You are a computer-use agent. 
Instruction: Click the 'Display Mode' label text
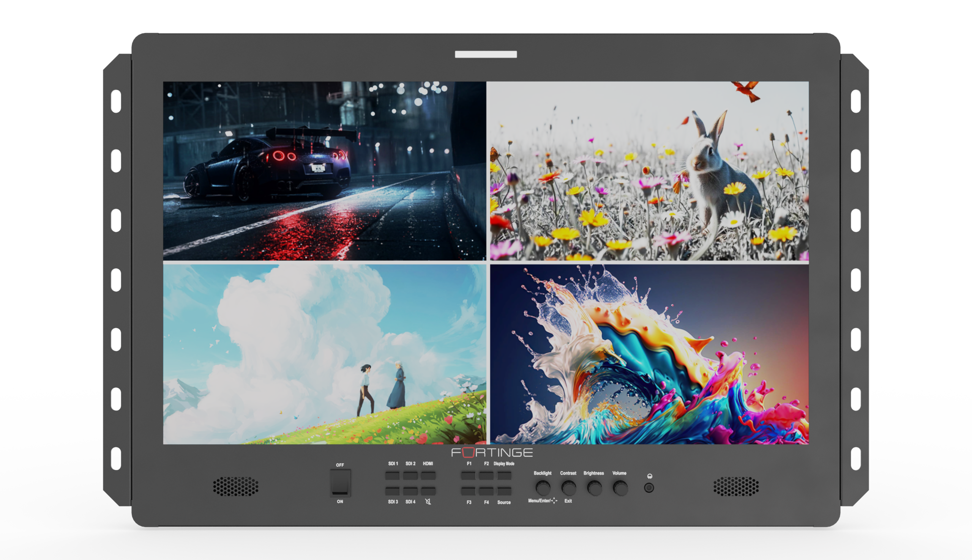pos(504,464)
